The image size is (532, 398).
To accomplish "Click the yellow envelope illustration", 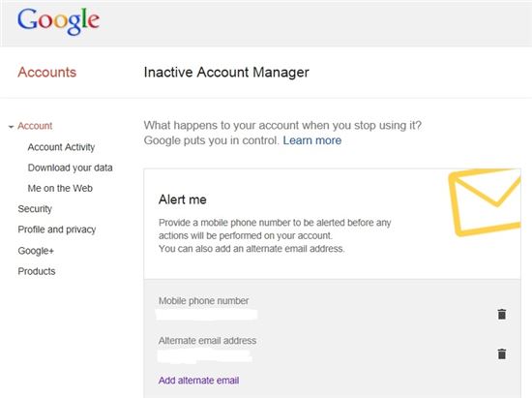I will tap(485, 202).
